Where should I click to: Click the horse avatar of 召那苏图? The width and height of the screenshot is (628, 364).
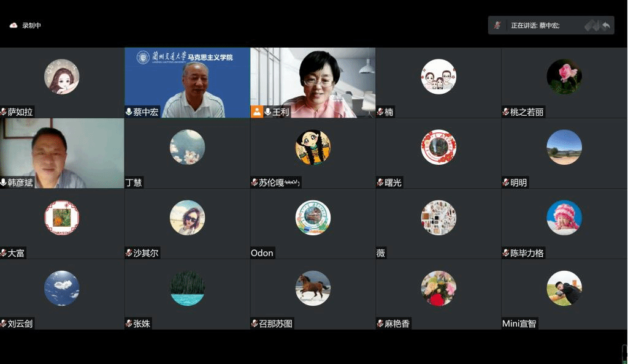313,288
